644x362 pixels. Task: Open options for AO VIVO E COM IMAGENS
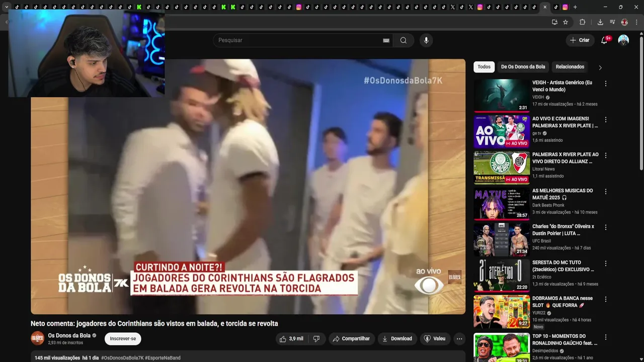point(606,120)
